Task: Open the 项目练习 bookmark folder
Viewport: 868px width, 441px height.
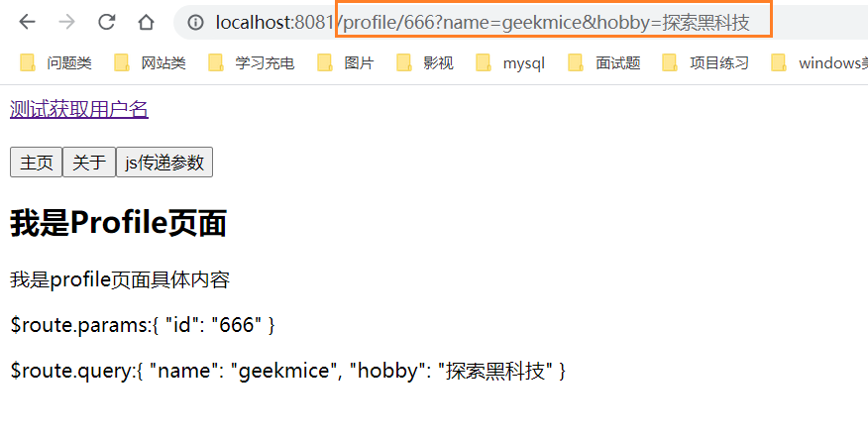Action: pyautogui.click(x=705, y=63)
